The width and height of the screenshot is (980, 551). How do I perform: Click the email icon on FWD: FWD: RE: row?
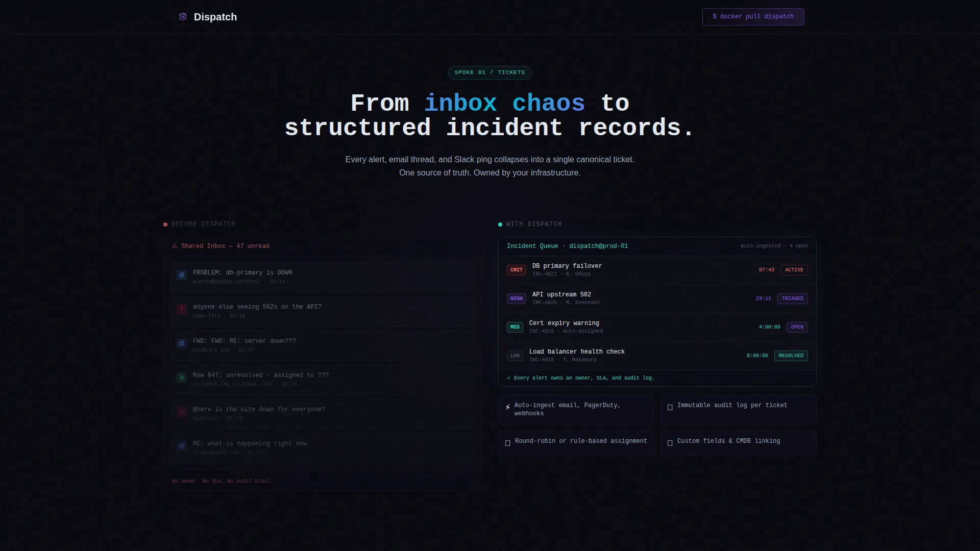click(181, 343)
